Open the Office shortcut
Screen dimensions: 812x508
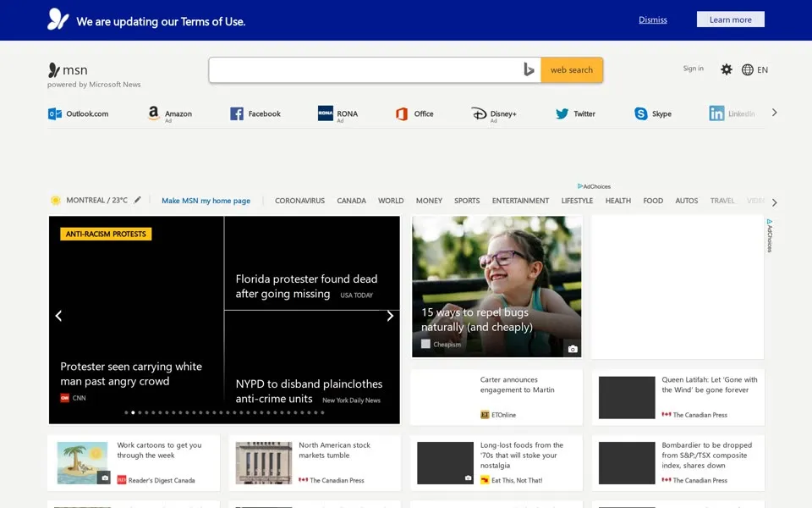pyautogui.click(x=414, y=113)
